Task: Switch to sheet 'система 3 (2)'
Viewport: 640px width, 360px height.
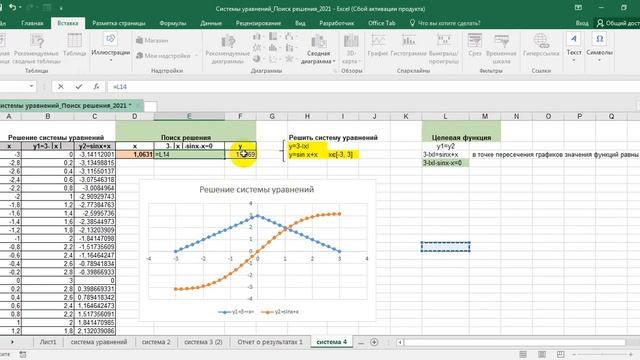Action: [x=203, y=342]
